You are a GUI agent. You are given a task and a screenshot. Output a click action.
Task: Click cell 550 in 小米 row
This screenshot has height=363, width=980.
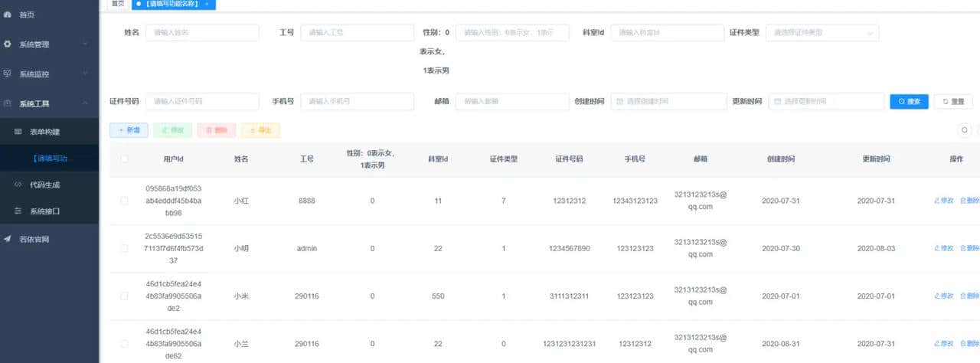click(438, 296)
